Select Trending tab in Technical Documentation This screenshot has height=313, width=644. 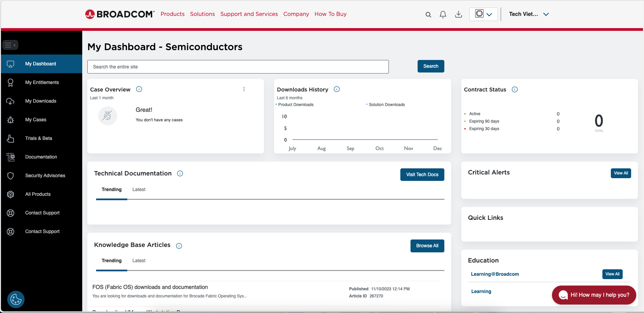112,190
